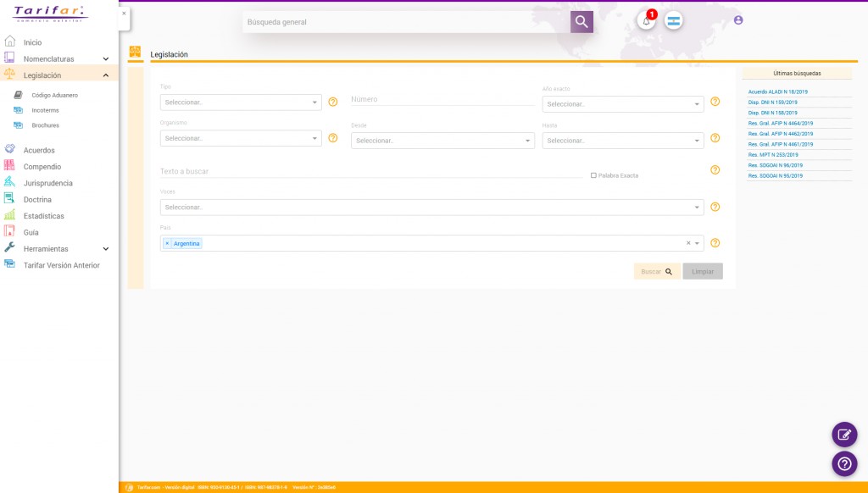Open Res. Gral. AFIP N 4464/2019 link
The height and width of the screenshot is (493, 868).
click(x=781, y=124)
